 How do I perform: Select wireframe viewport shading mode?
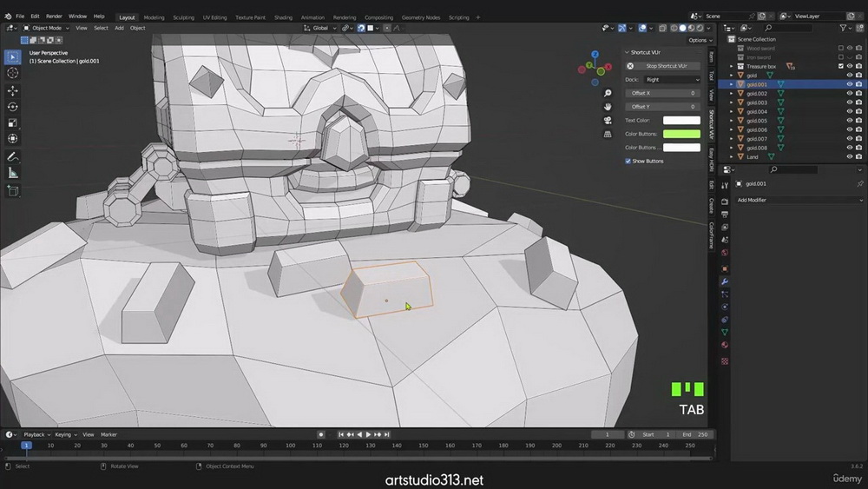point(674,28)
